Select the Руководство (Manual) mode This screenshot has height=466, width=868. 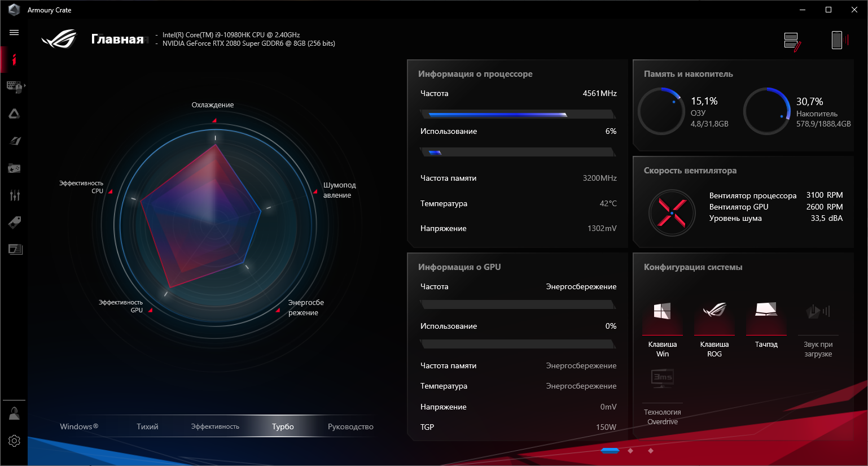[350, 426]
